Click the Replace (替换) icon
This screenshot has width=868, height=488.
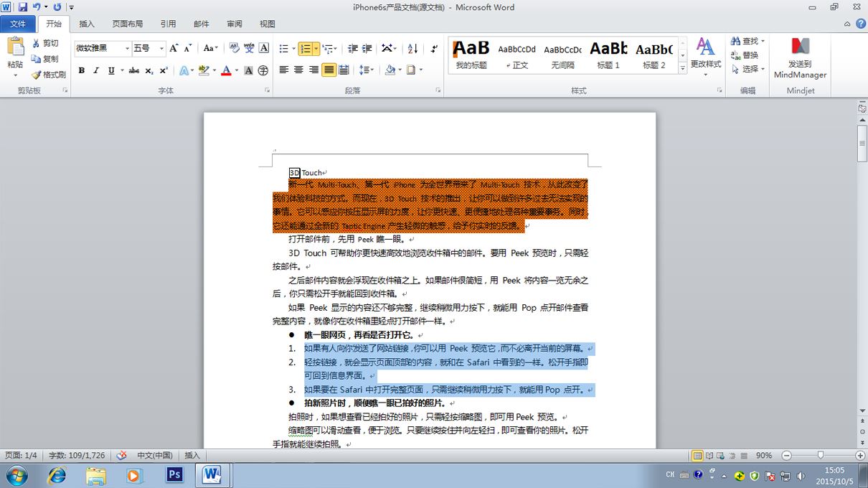pos(745,55)
